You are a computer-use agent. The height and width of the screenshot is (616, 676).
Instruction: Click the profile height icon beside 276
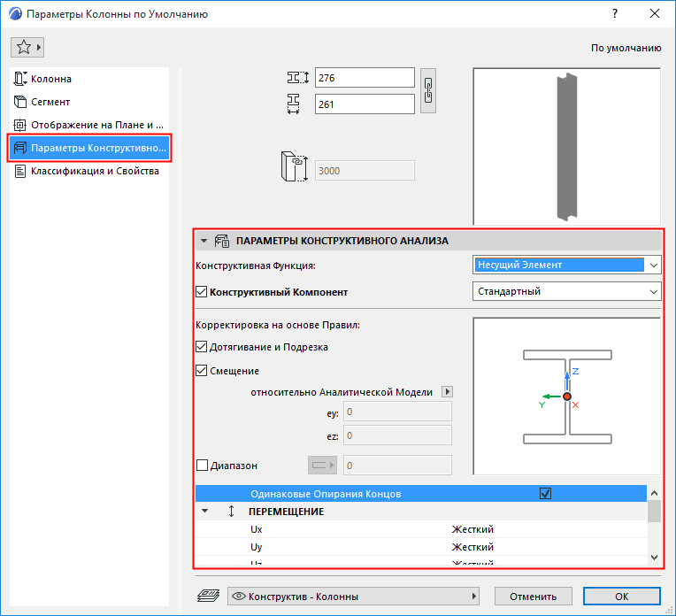pos(298,78)
